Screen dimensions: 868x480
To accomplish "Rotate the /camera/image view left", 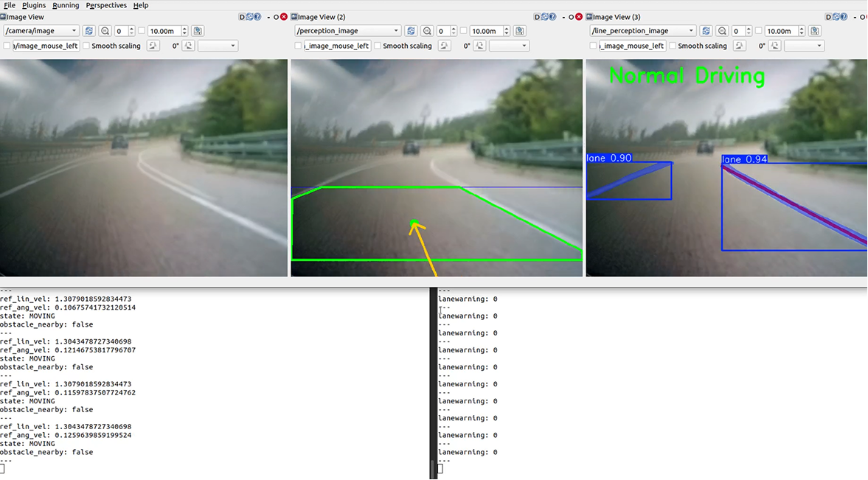I will (x=153, y=46).
